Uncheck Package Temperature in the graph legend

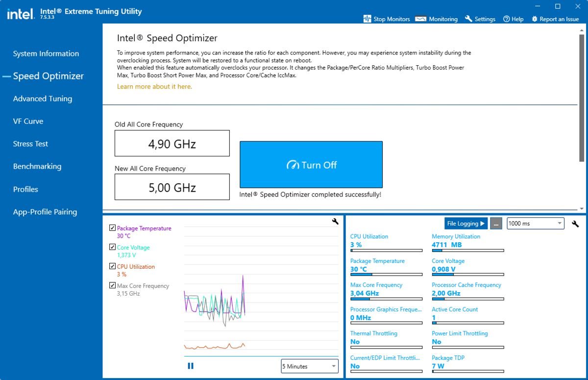point(113,228)
